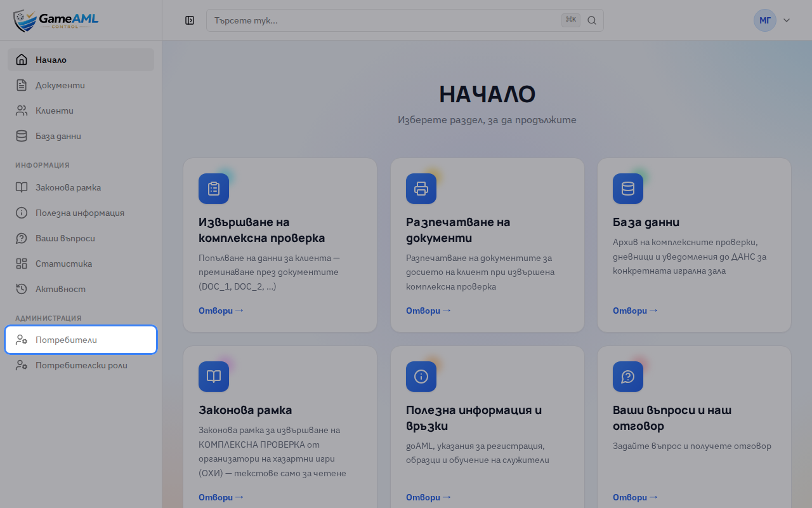Open the Извършване на комплексна проверка link

(x=221, y=311)
